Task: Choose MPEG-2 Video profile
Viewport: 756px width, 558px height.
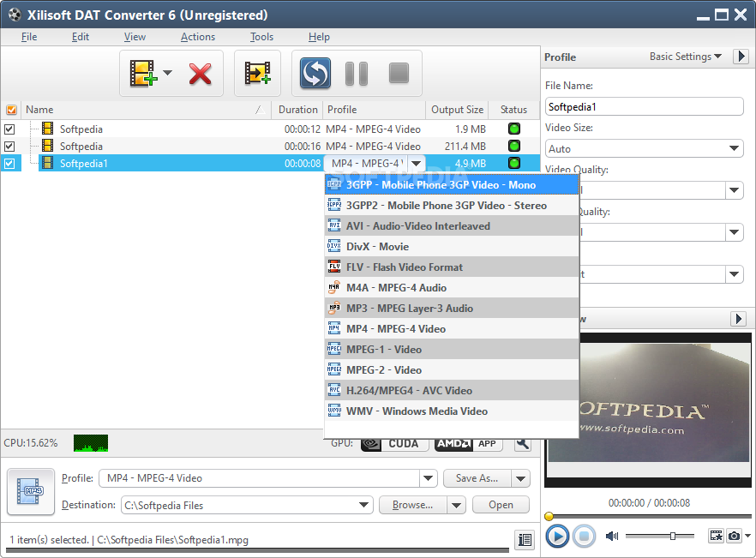Action: click(452, 370)
